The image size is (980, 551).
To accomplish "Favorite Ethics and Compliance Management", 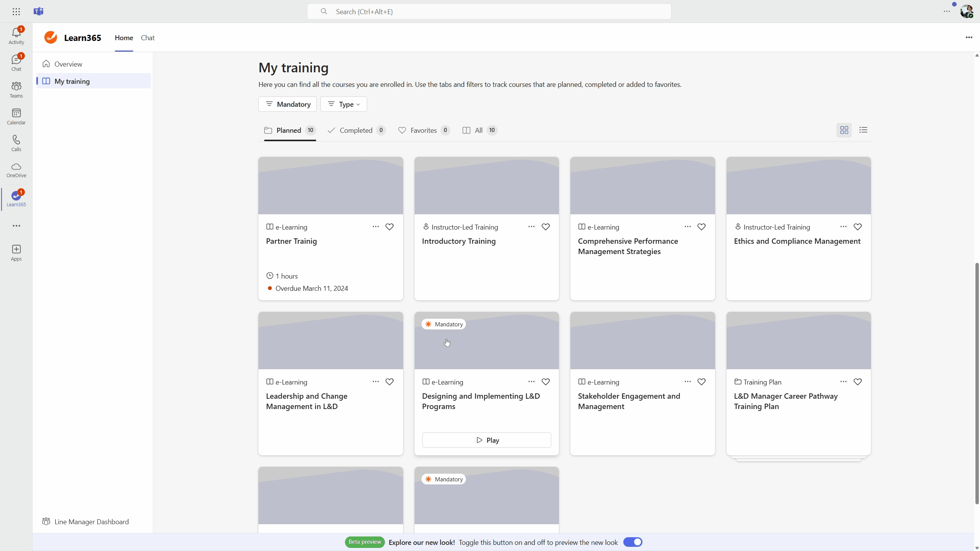I will [x=857, y=227].
